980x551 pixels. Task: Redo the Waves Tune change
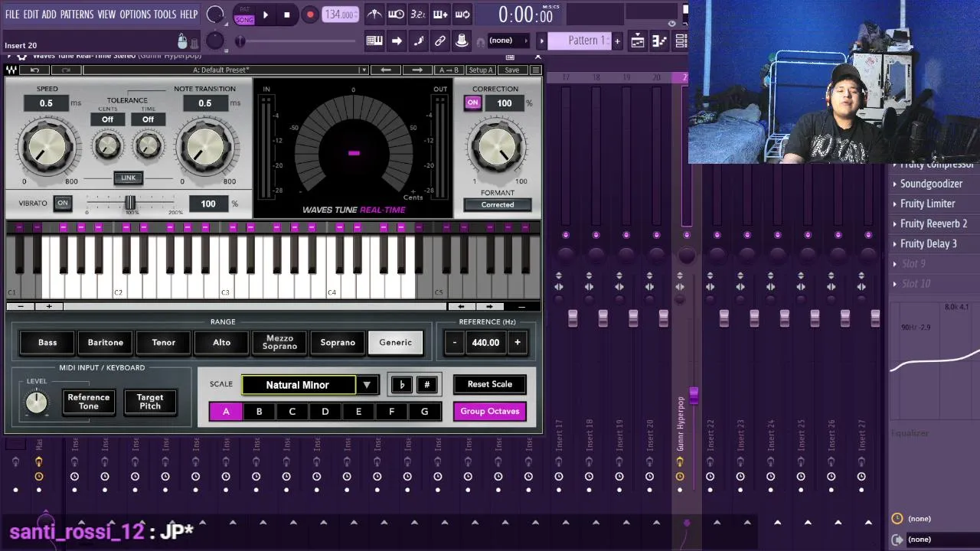point(65,70)
